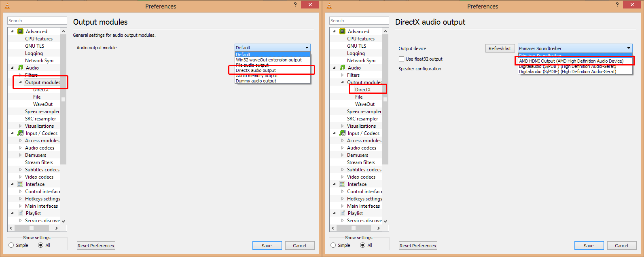Click the Playlist icon in right window tree
This screenshot has width=644, height=257.
[x=342, y=213]
